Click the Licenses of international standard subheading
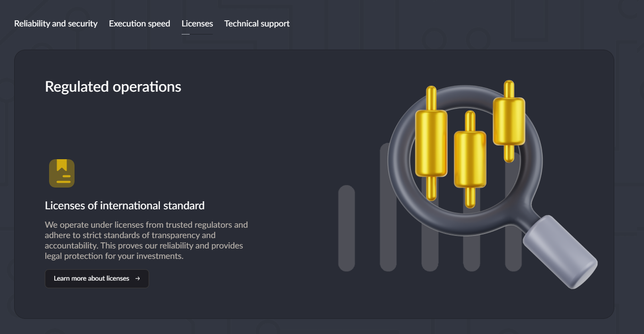Image resolution: width=644 pixels, height=334 pixels. click(x=125, y=206)
